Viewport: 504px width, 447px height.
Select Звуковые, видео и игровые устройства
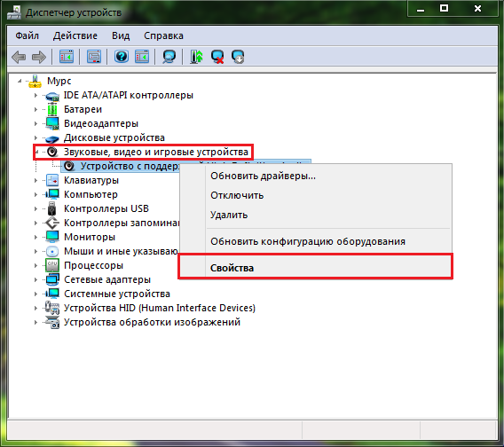click(x=156, y=152)
